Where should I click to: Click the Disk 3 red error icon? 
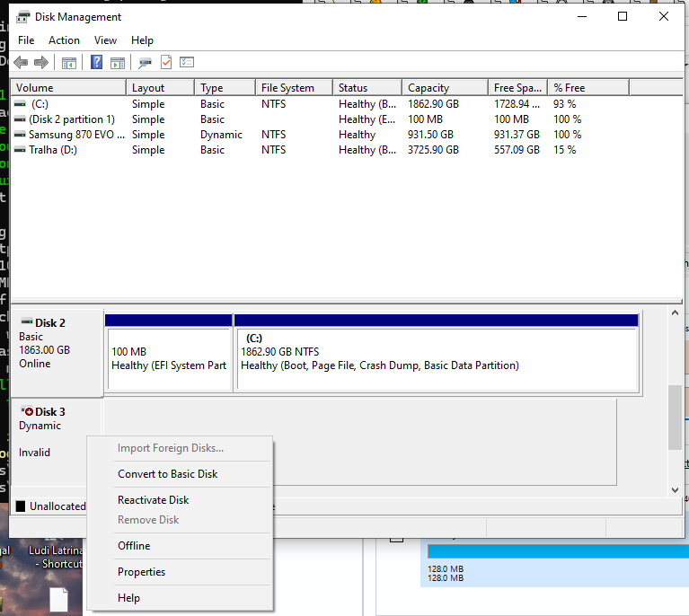(x=27, y=411)
